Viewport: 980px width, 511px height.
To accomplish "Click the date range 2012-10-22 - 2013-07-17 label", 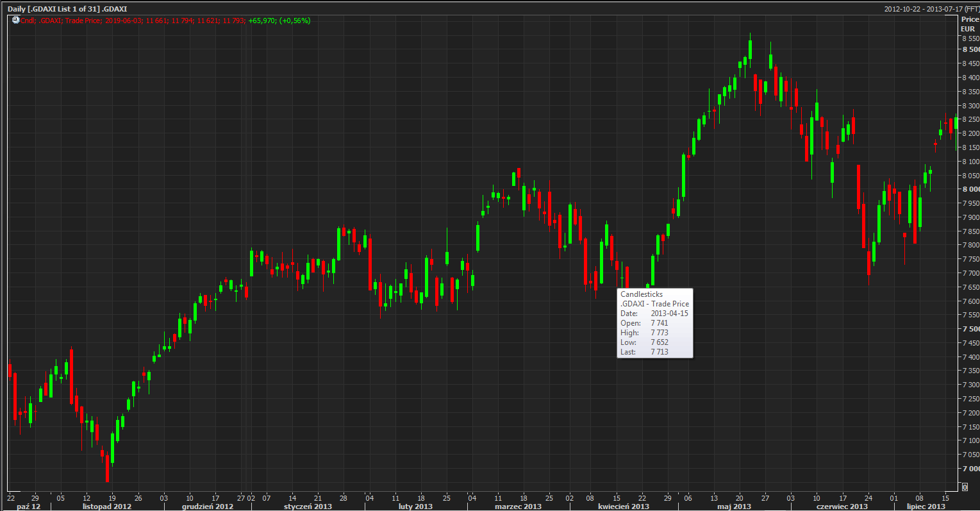I will [931, 9].
